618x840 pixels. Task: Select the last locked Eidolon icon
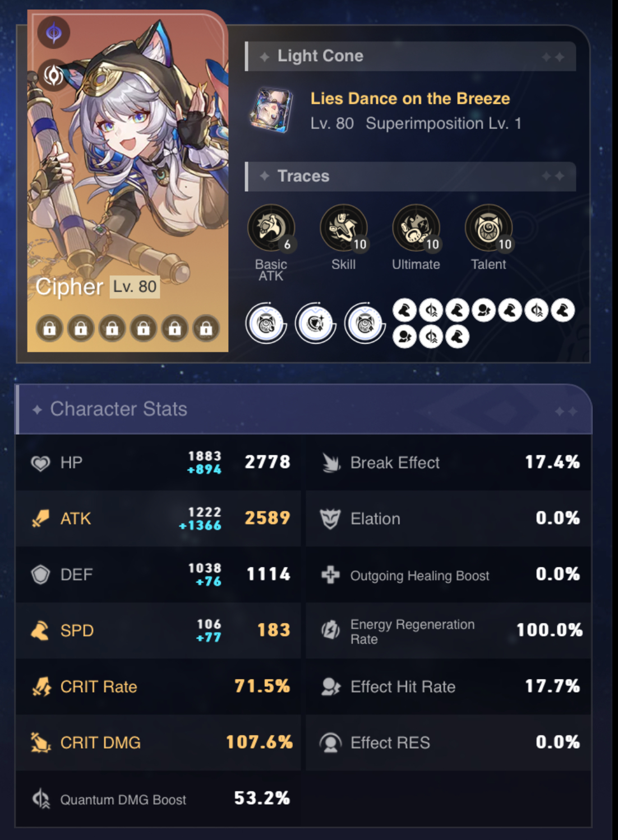(206, 328)
